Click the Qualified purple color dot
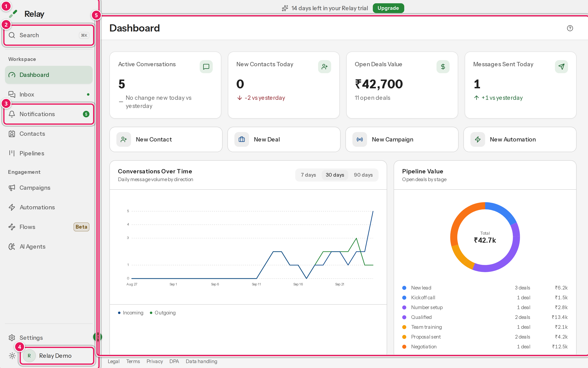 pyautogui.click(x=404, y=317)
